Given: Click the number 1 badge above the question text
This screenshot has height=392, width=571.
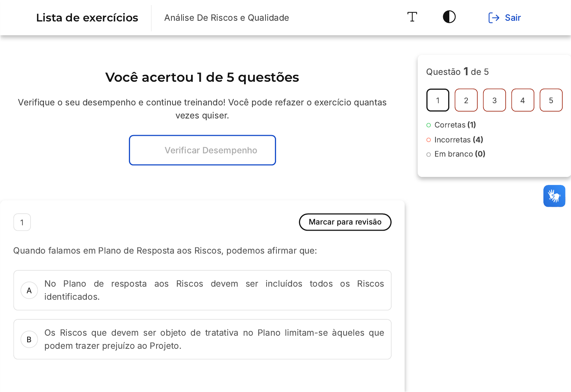Looking at the screenshot, I should (x=22, y=222).
